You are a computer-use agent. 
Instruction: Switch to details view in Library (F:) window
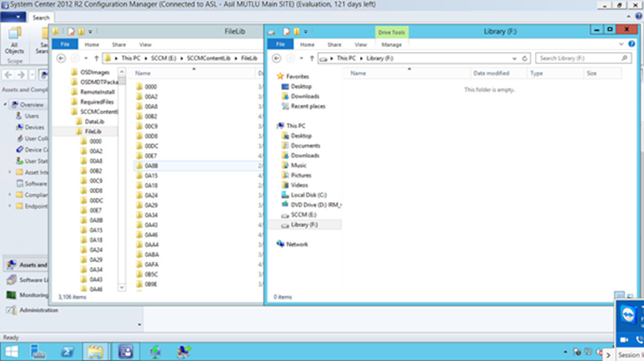(620, 296)
